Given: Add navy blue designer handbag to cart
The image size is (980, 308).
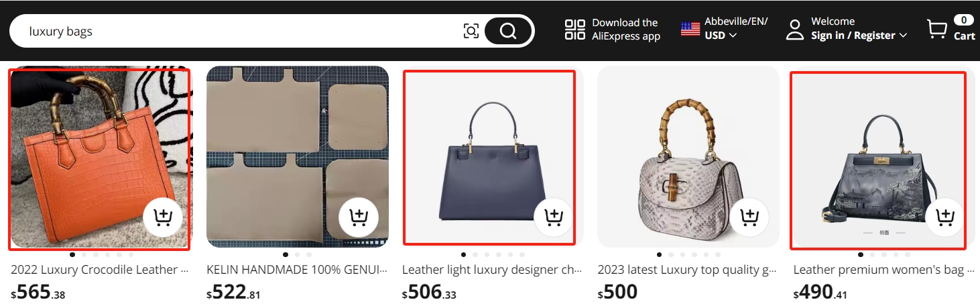Looking at the screenshot, I should coord(553,217).
